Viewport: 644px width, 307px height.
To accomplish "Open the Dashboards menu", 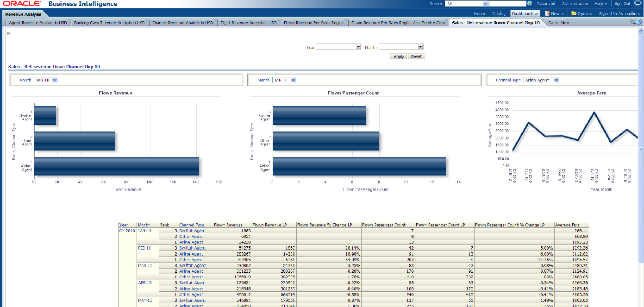I will click(x=525, y=14).
